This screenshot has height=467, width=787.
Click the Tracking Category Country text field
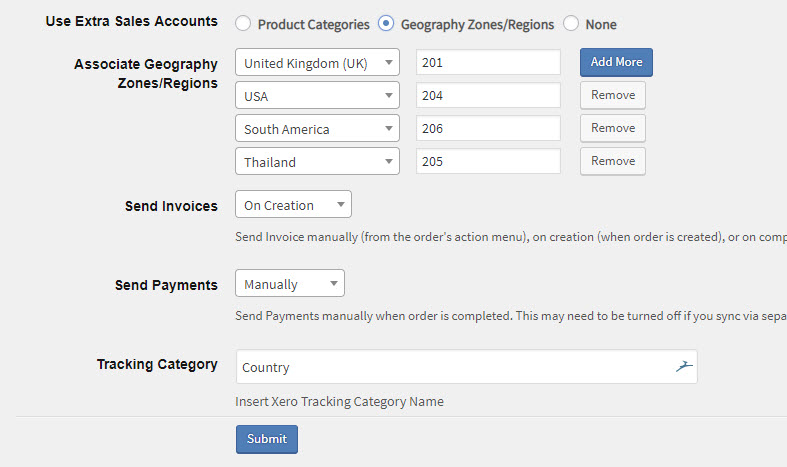(x=466, y=367)
